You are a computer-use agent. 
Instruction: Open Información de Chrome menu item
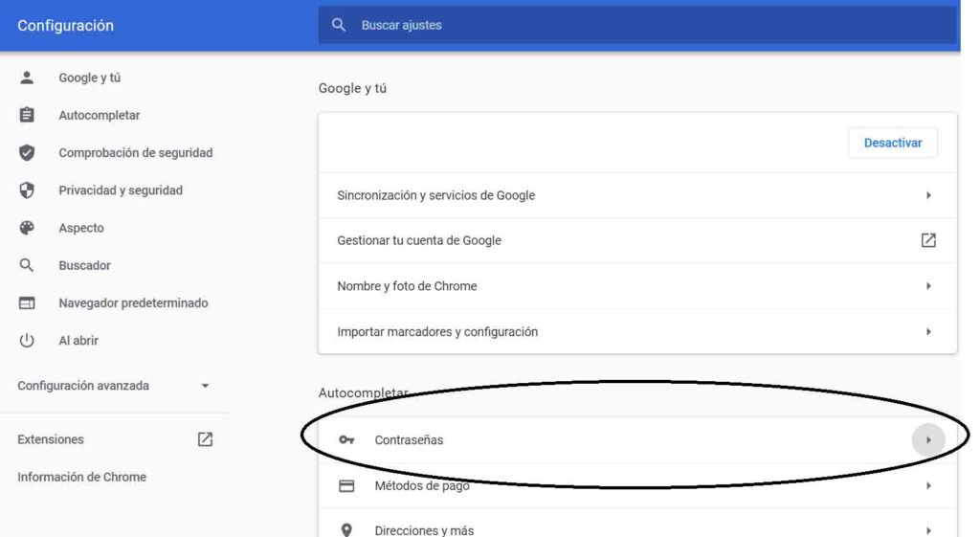pos(82,477)
